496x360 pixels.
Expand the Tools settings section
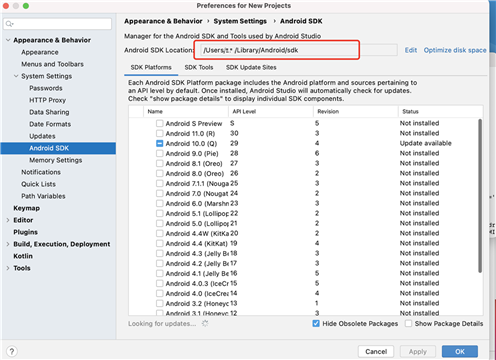point(8,268)
